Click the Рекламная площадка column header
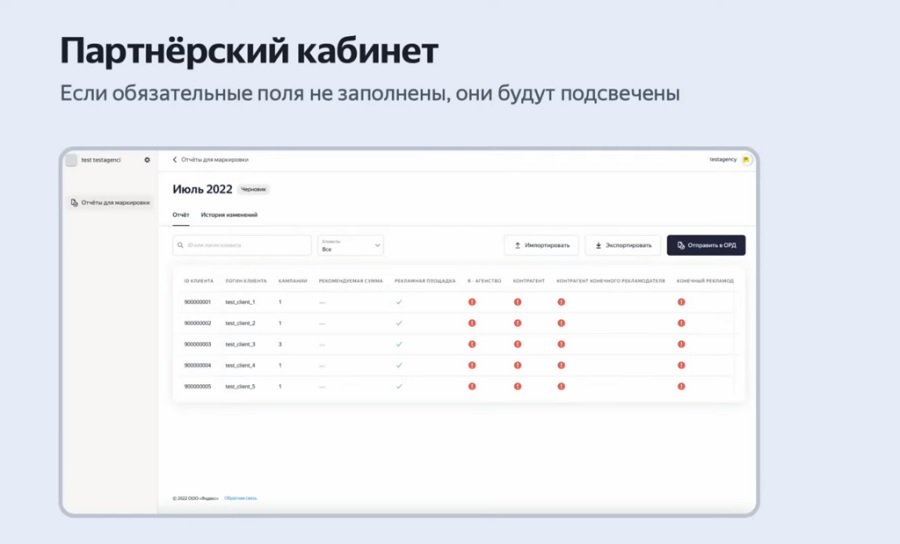 click(x=425, y=281)
